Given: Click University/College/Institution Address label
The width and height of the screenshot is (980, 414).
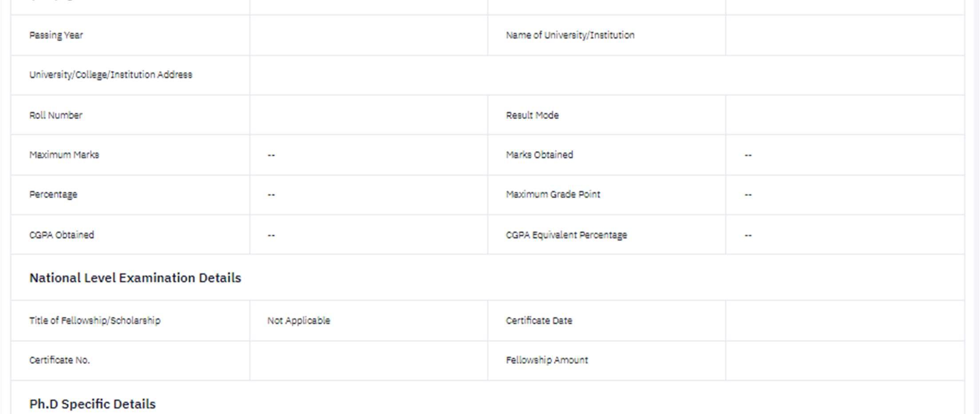Looking at the screenshot, I should coord(111,75).
